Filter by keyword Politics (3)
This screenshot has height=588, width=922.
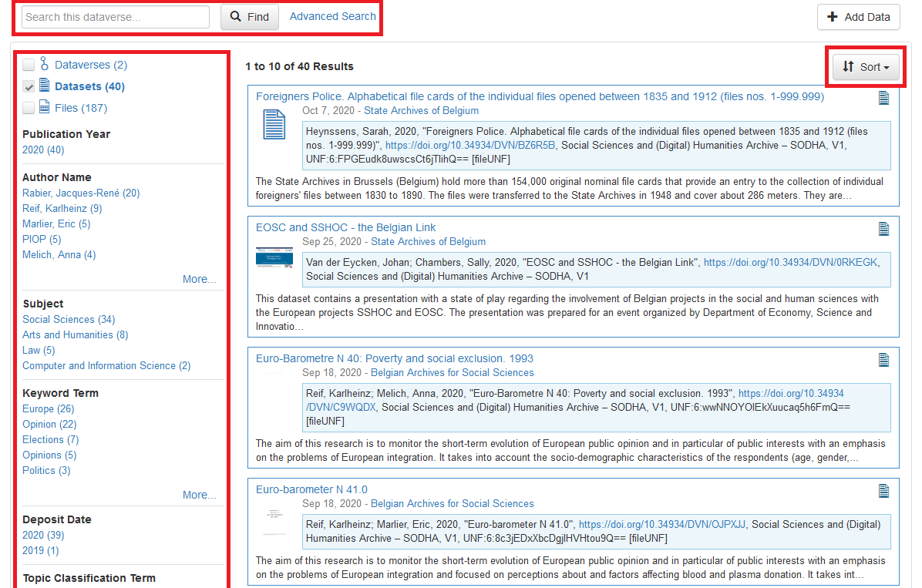pyautogui.click(x=46, y=470)
